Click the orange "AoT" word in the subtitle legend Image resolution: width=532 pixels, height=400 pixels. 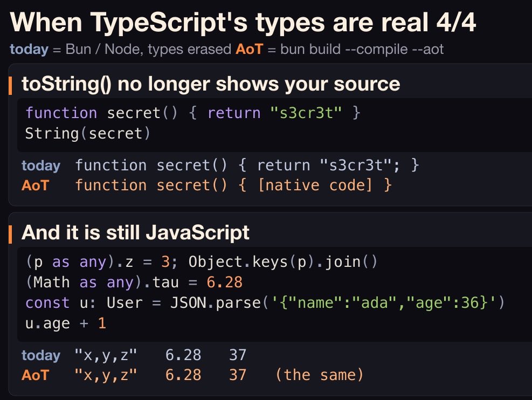click(x=250, y=50)
